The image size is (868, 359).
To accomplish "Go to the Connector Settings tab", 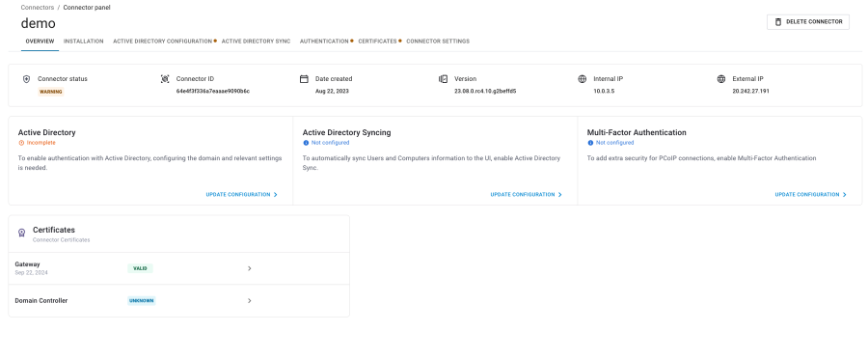I will pyautogui.click(x=438, y=41).
